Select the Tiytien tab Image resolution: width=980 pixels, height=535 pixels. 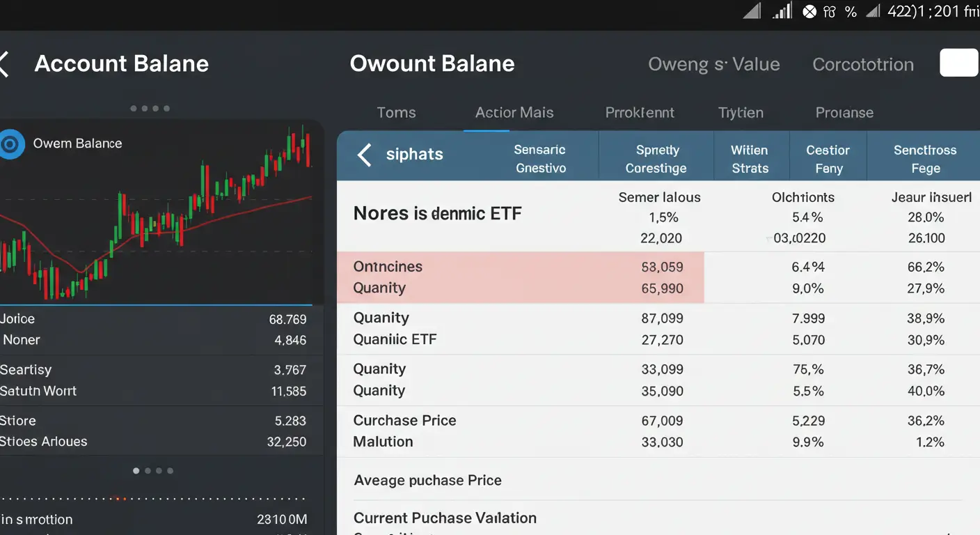point(741,113)
